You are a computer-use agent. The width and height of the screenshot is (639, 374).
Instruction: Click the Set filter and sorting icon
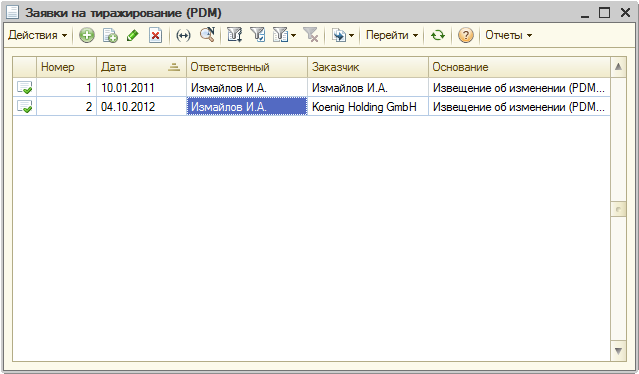[x=235, y=35]
